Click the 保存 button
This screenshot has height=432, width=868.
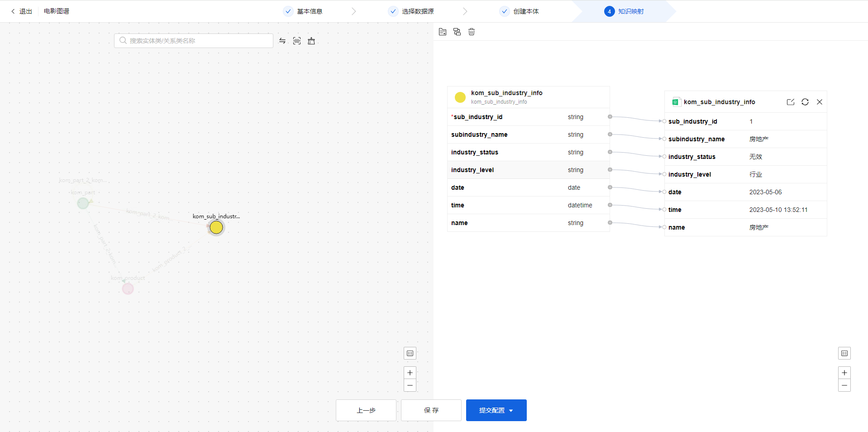pos(431,410)
